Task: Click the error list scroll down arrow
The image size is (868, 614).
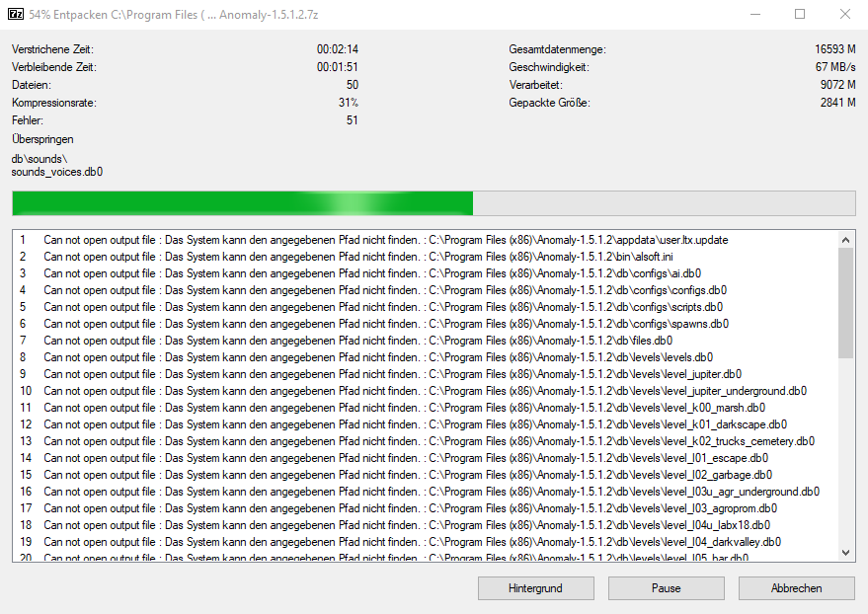Action: (x=845, y=553)
